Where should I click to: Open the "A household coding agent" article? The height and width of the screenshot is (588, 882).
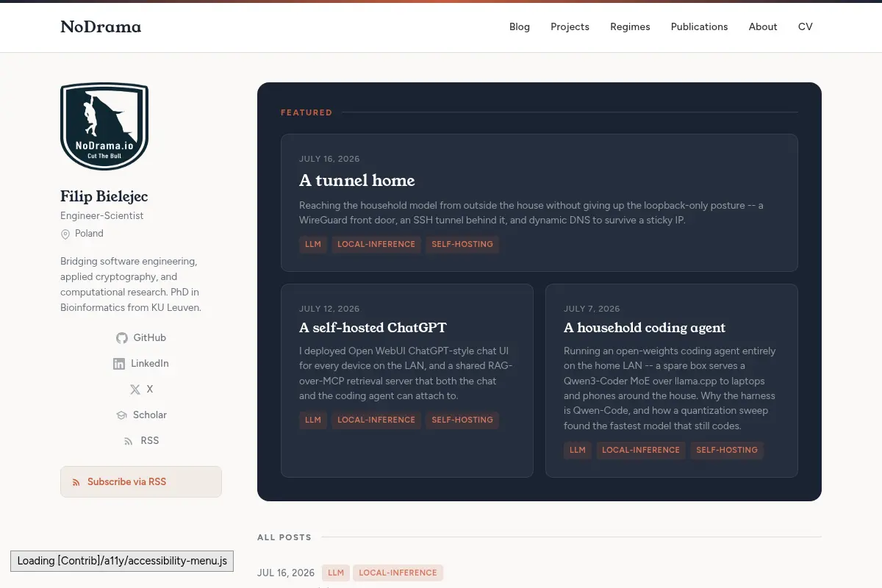(645, 328)
